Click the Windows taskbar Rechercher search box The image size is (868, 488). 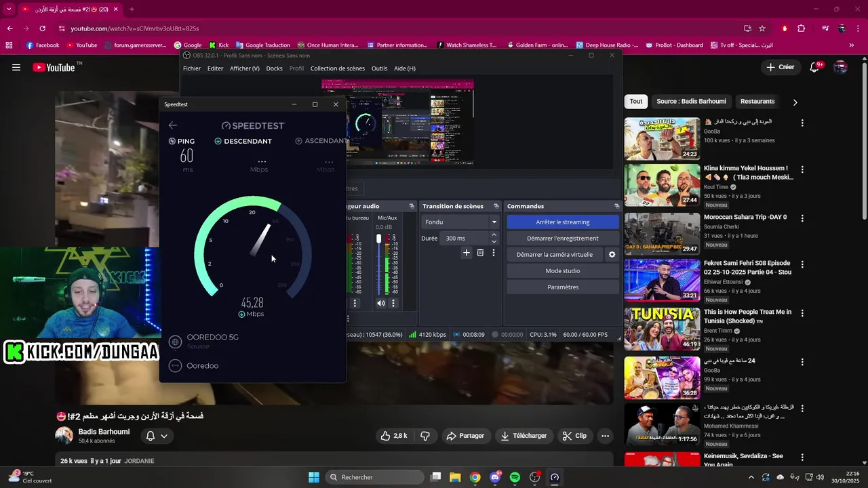[x=375, y=477]
